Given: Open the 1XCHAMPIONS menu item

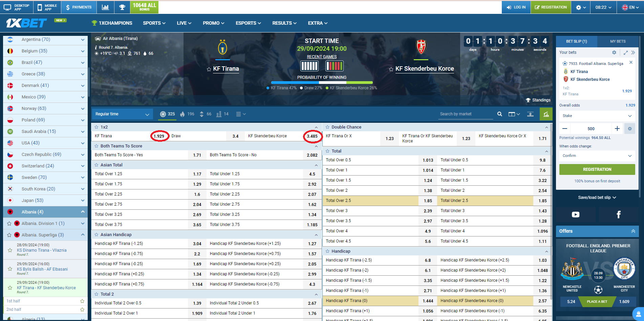Looking at the screenshot, I should point(112,23).
